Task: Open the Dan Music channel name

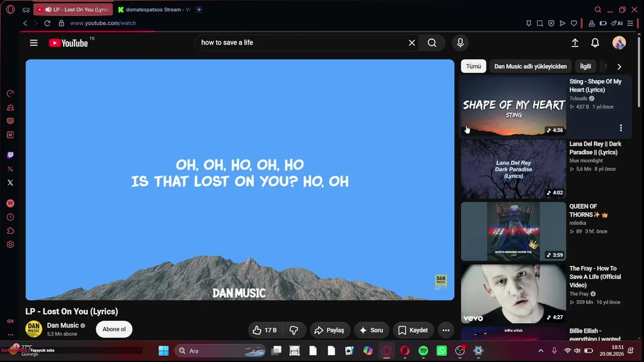Action: pos(63,326)
